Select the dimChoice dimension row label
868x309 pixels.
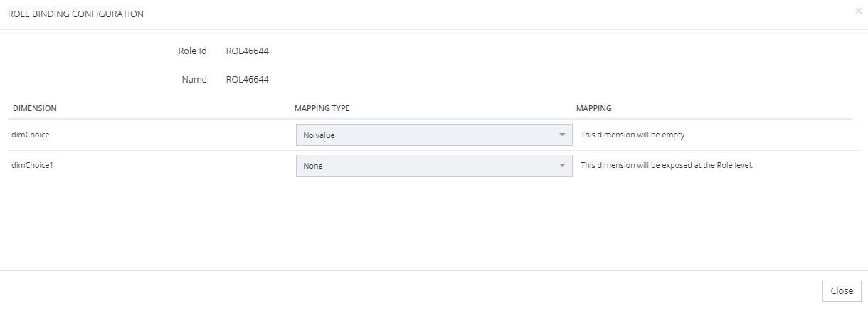(x=31, y=134)
